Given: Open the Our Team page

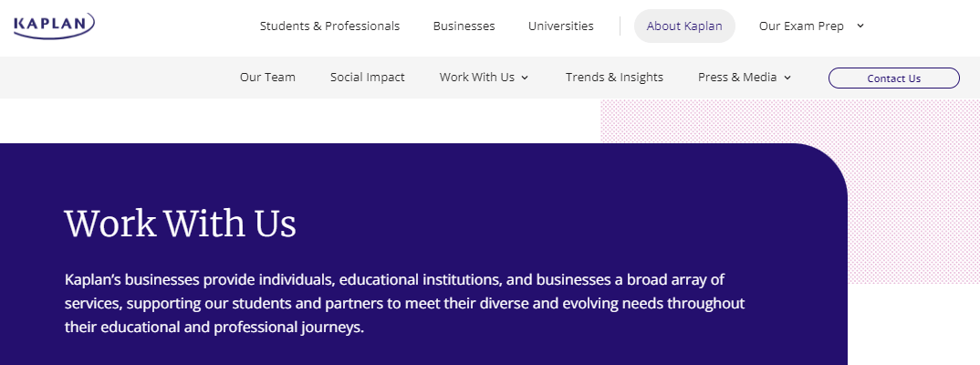Looking at the screenshot, I should pyautogui.click(x=267, y=78).
